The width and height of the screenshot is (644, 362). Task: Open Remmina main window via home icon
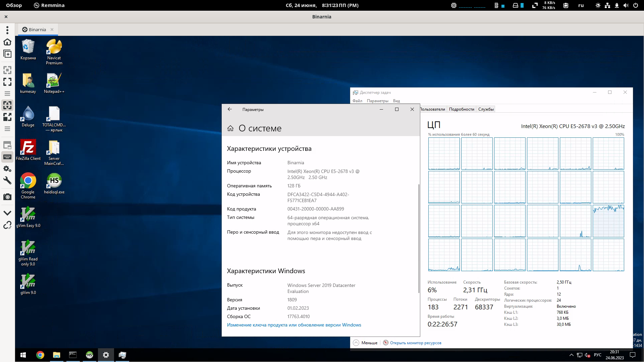point(7,42)
